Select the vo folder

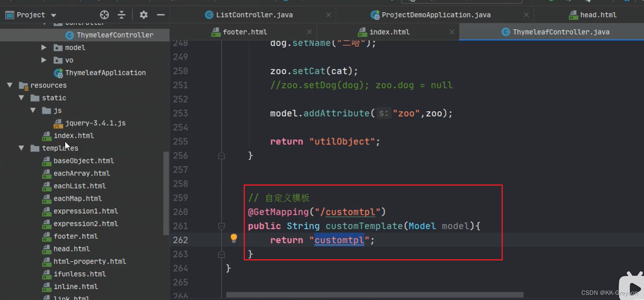point(69,60)
